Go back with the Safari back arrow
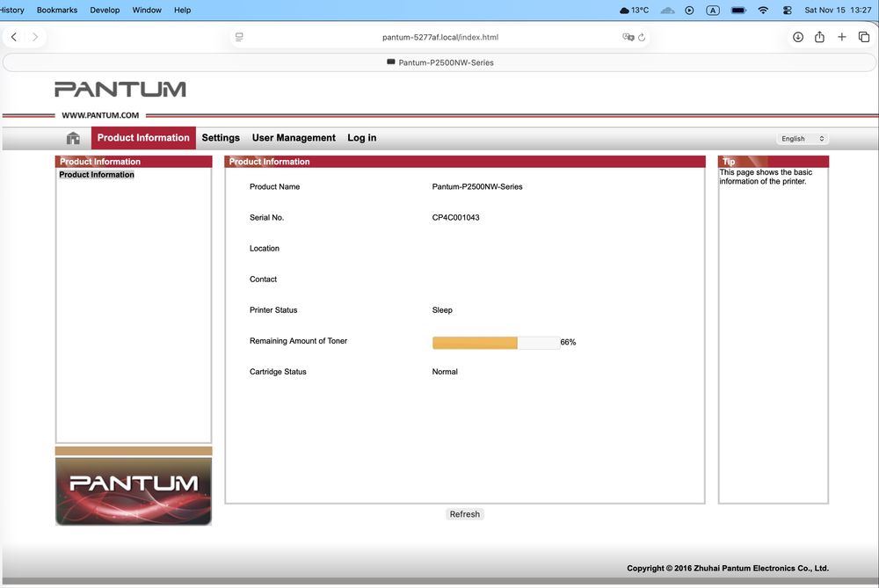Screen dimensions: 879x588 point(14,37)
